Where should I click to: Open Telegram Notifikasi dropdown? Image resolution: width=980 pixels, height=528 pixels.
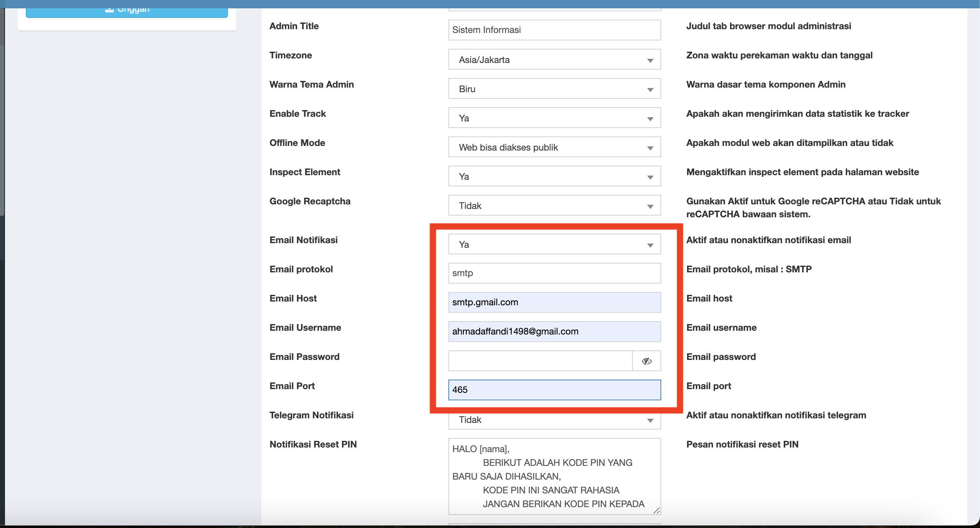554,420
